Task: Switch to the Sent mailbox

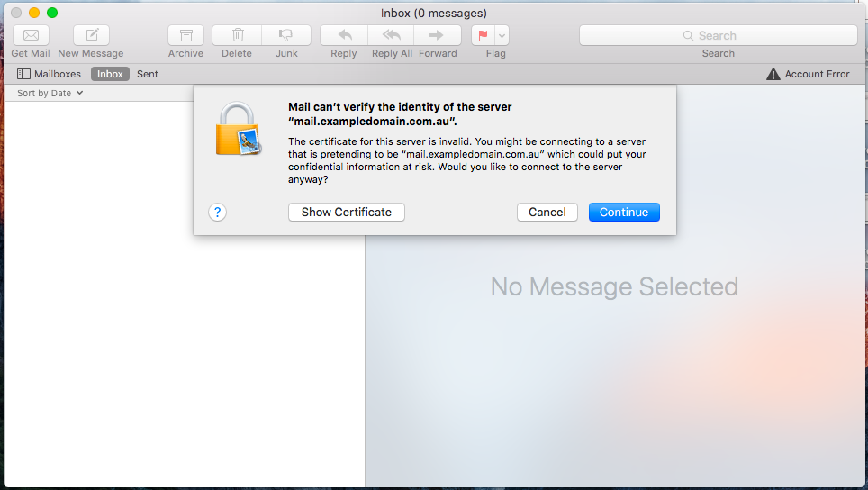Action: (148, 74)
